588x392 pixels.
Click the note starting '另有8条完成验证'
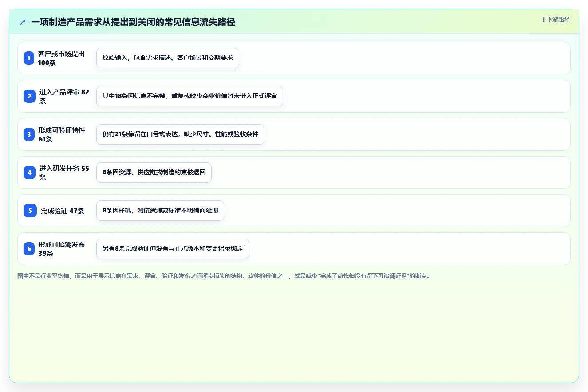(173, 249)
